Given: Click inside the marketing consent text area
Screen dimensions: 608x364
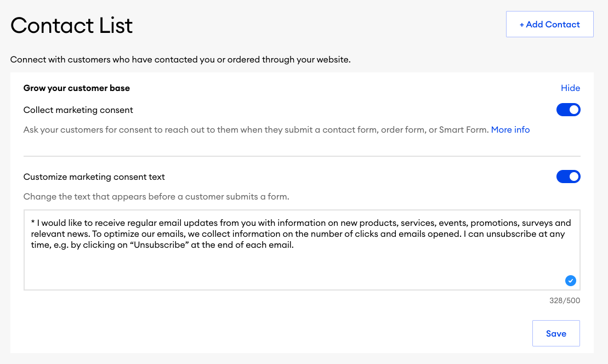Looking at the screenshot, I should pos(302,250).
